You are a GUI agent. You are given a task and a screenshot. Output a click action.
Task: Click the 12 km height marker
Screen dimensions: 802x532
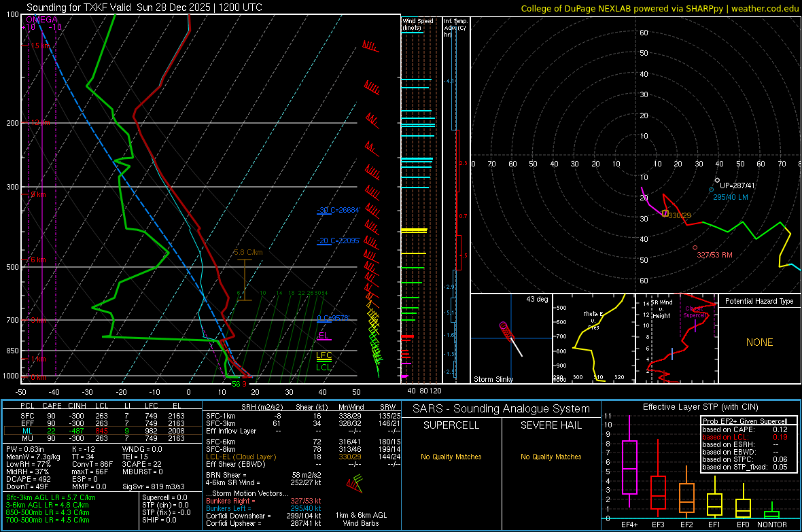coord(40,123)
